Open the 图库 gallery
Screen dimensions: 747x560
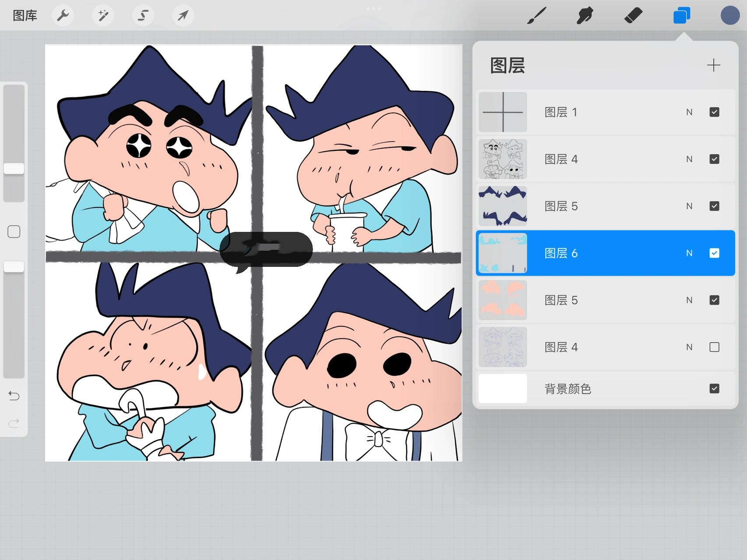(25, 16)
